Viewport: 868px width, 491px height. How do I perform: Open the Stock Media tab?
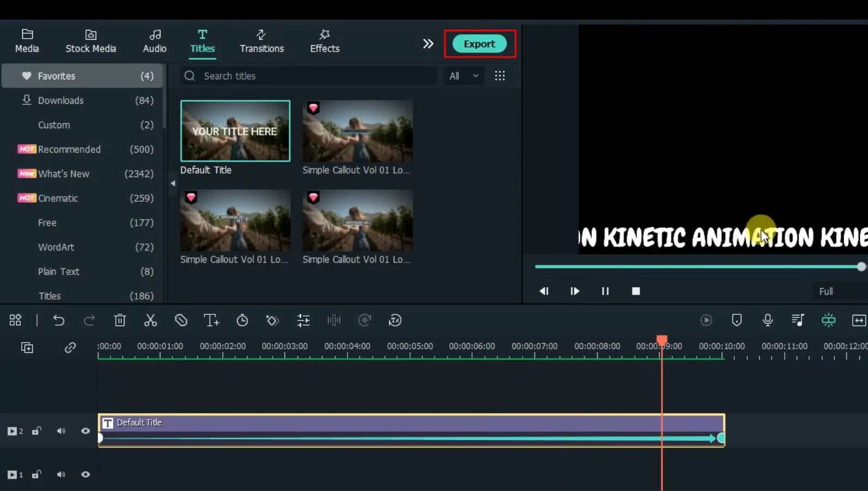[91, 41]
